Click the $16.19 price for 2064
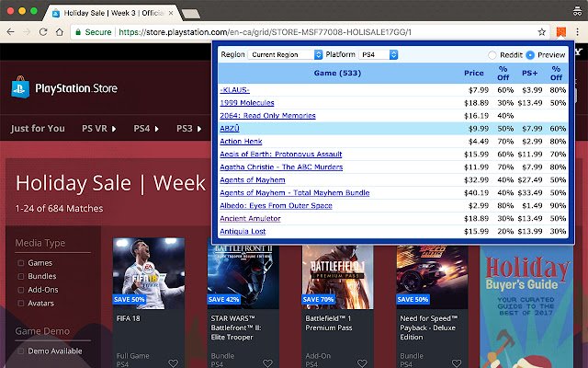The width and height of the screenshot is (588, 368). click(476, 116)
